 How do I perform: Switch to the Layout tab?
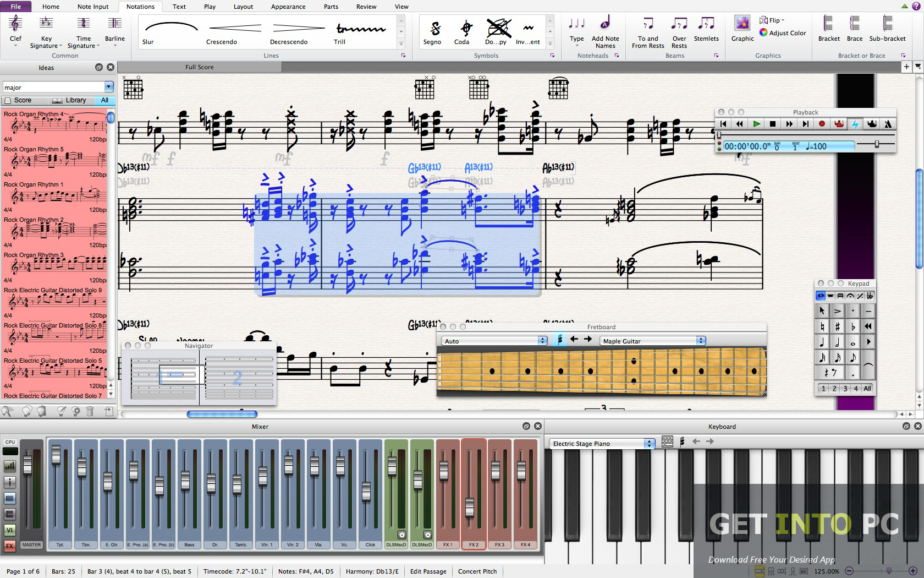[x=243, y=7]
